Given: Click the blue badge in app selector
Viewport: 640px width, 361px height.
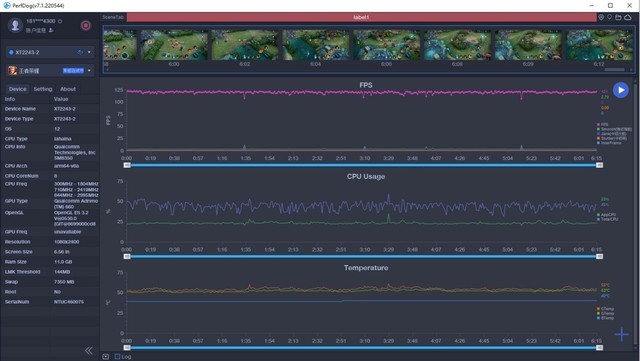Looking at the screenshot, I should (x=73, y=71).
